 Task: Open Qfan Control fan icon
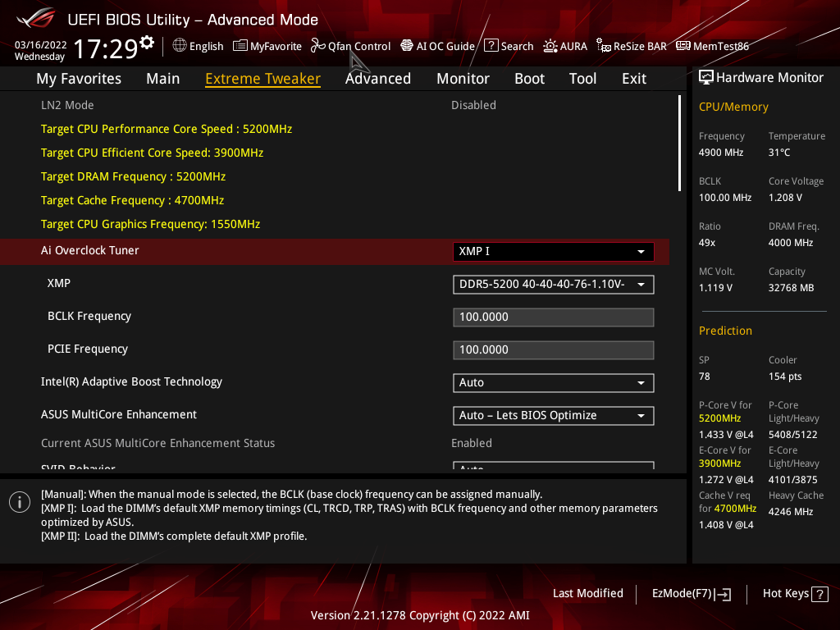pyautogui.click(x=318, y=46)
